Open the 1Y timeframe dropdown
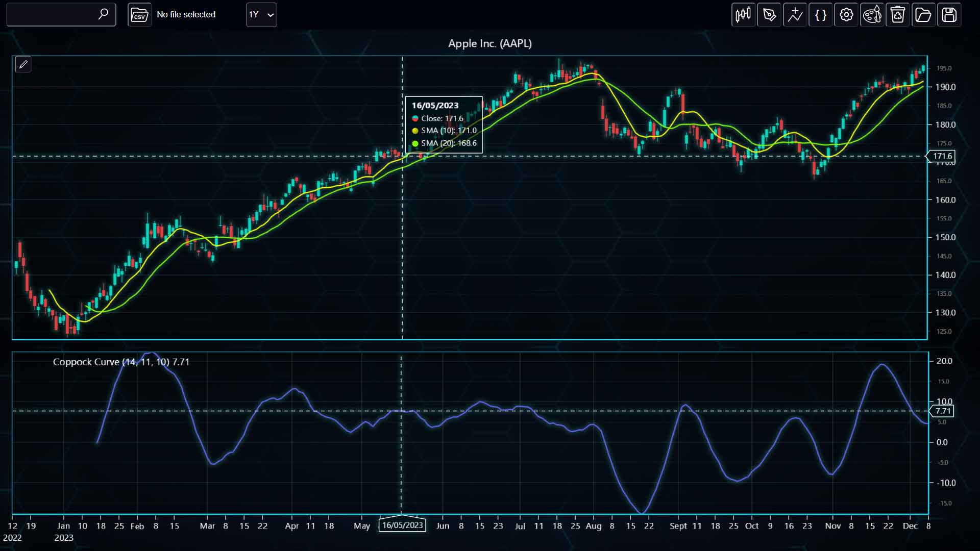Viewport: 980px width, 551px height. point(261,15)
